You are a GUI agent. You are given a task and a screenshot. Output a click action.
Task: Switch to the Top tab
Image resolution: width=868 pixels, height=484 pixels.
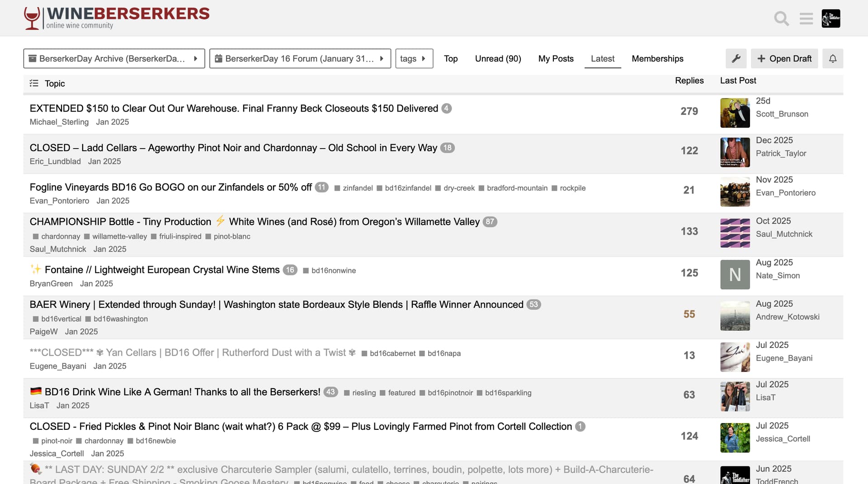451,59
